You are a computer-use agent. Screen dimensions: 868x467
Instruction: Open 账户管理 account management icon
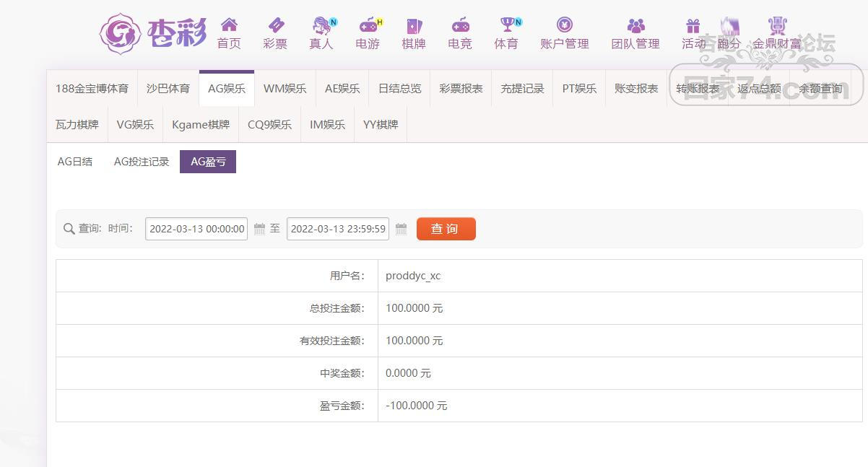[x=565, y=26]
